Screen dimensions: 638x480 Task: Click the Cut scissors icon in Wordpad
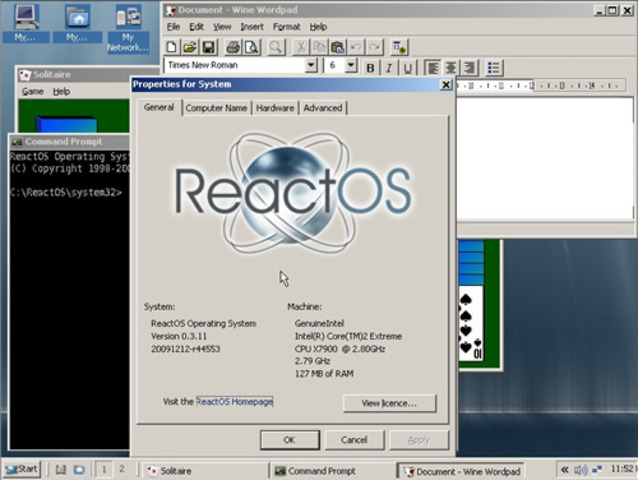pyautogui.click(x=301, y=47)
